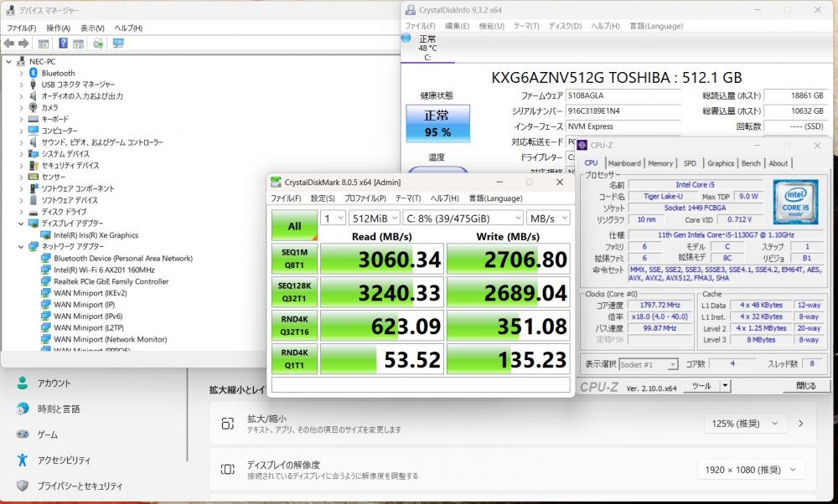
Task: Click the プライバシーとセキュリティ shield icon
Action: 22,486
